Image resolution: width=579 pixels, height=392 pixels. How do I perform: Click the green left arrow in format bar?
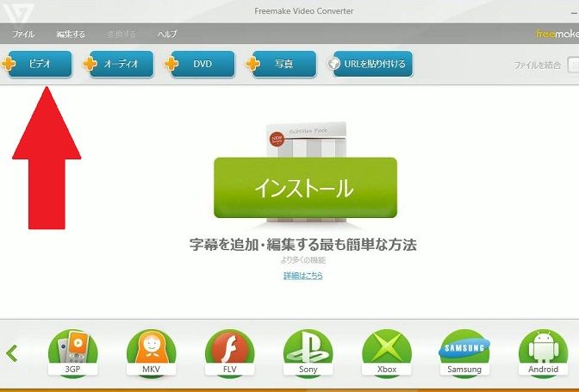point(12,353)
